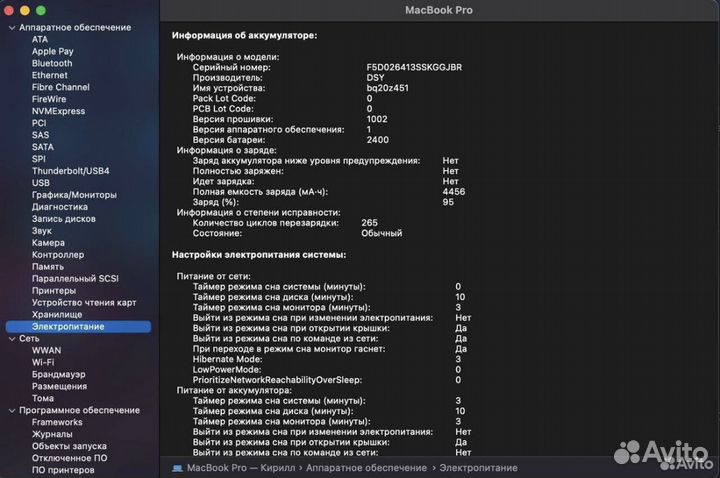This screenshot has width=720, height=478.
Task: Open Запись дисков entry
Action: 64,219
